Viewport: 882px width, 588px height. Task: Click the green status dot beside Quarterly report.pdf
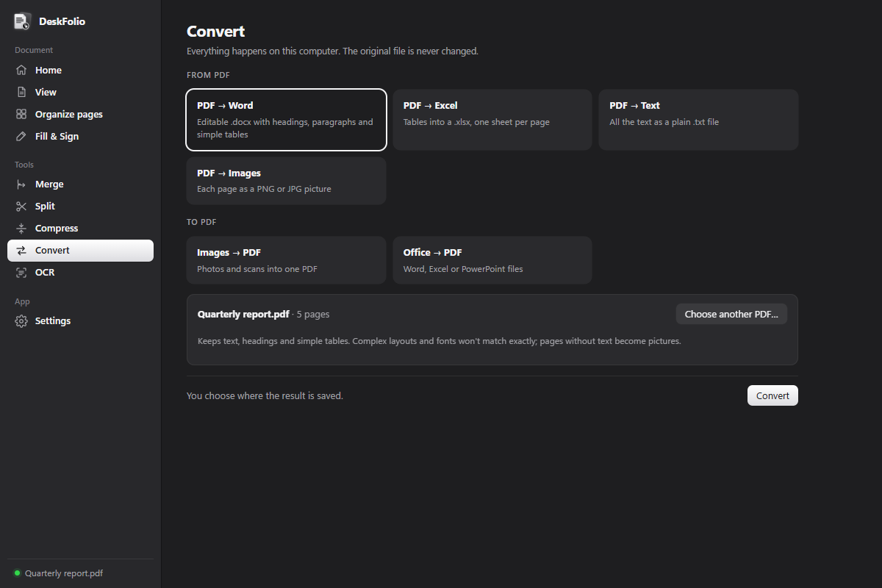(x=18, y=573)
